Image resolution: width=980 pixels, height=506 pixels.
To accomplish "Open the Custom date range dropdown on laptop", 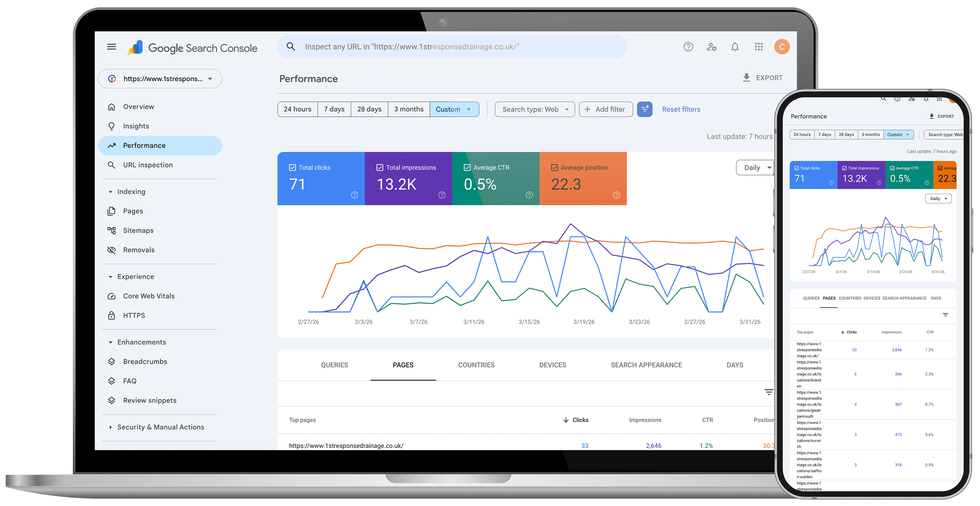I will click(x=454, y=109).
